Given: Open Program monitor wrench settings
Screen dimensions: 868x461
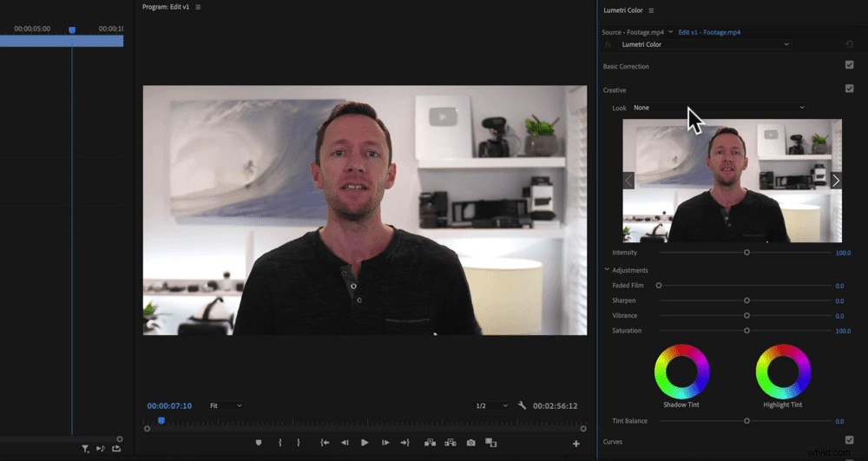Looking at the screenshot, I should 522,405.
